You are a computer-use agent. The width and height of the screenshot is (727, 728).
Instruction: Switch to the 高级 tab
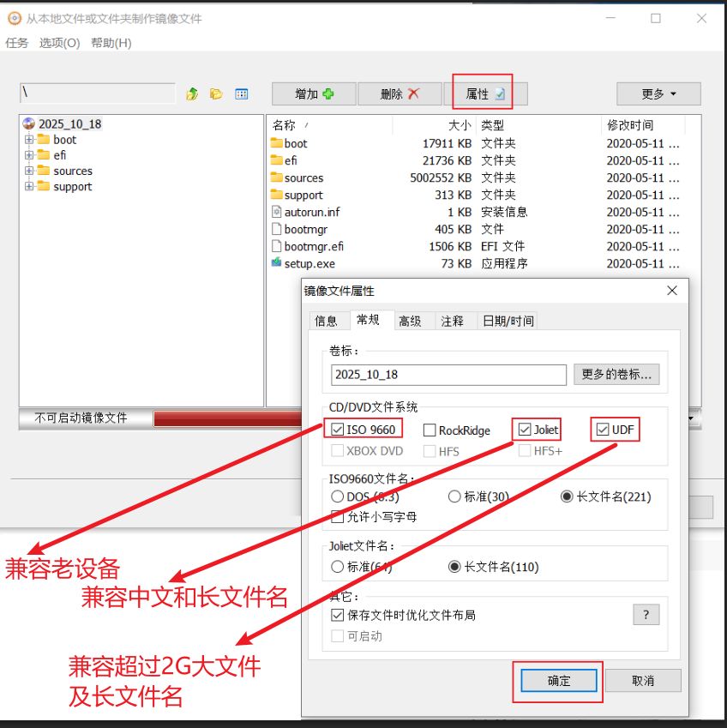[410, 321]
